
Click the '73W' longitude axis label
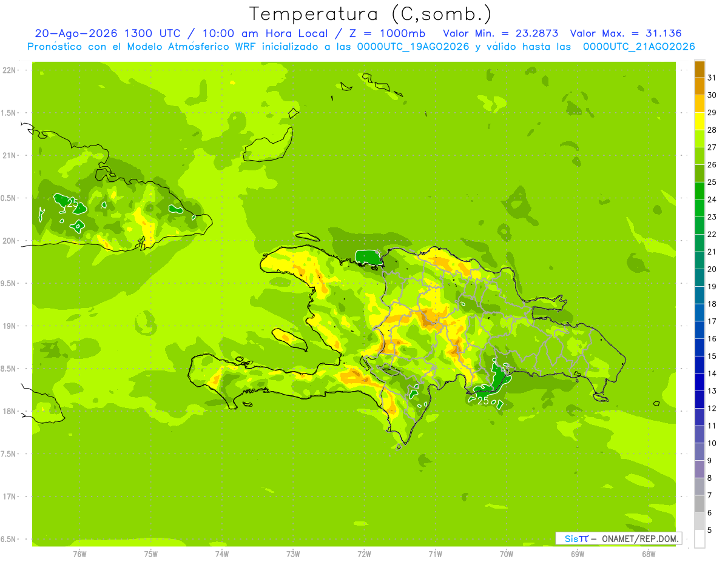[x=293, y=554]
